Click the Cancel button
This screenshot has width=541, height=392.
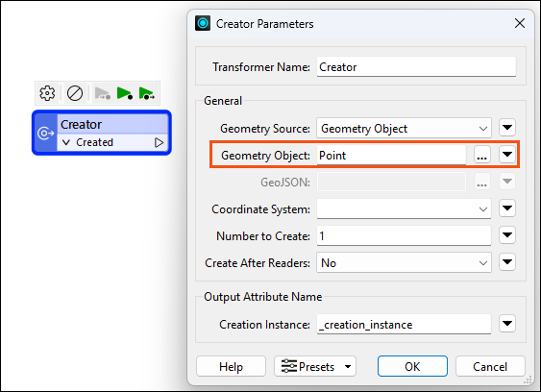pyautogui.click(x=490, y=366)
